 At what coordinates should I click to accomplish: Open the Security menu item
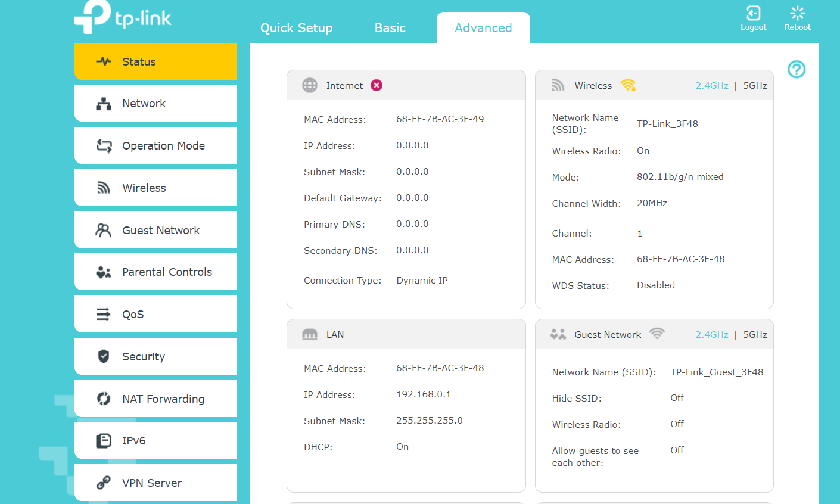[155, 356]
